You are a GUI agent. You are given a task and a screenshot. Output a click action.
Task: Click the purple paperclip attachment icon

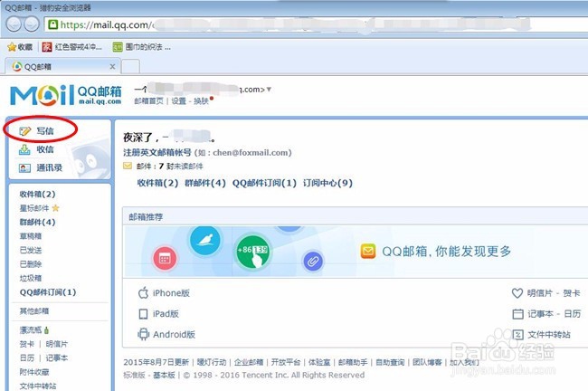tap(313, 262)
